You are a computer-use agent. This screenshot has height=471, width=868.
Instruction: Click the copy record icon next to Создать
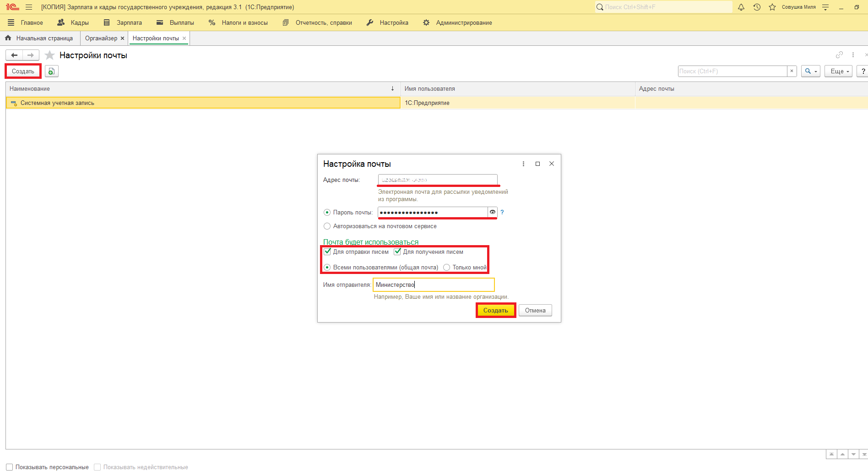(52, 71)
